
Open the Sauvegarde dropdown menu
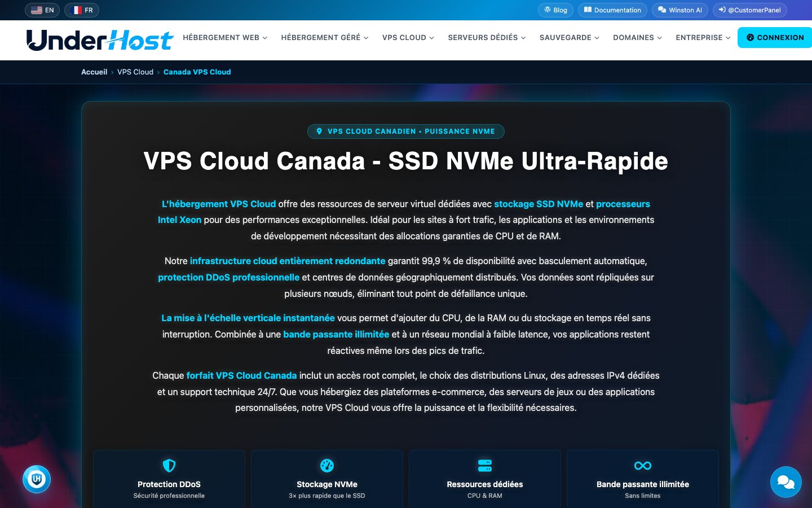570,38
